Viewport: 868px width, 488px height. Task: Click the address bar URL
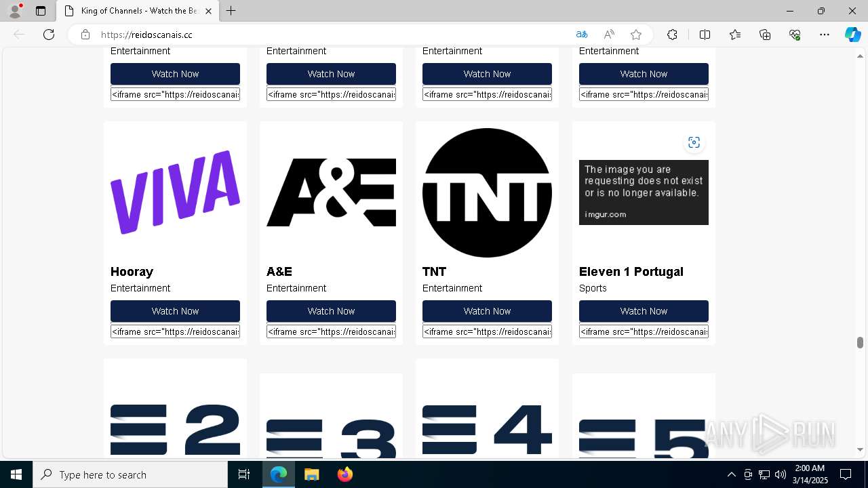pyautogui.click(x=146, y=35)
